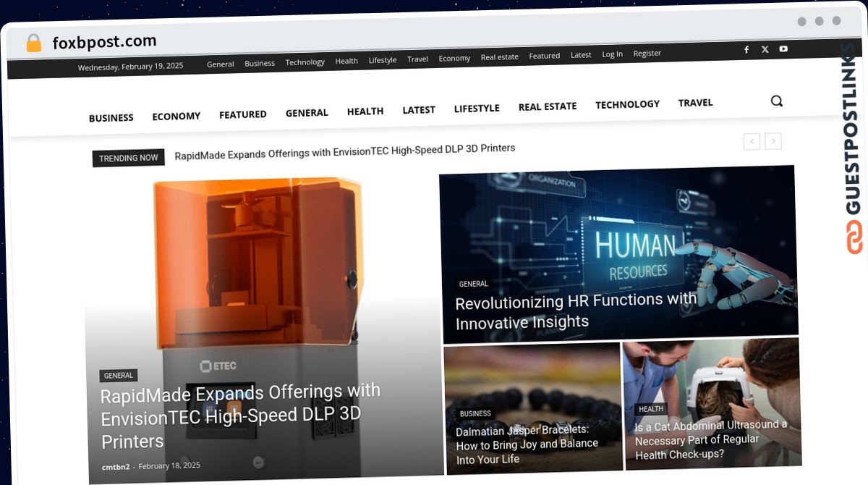Click the HEALTH tag on the cat article
This screenshot has height=485, width=868.
pyautogui.click(x=651, y=409)
